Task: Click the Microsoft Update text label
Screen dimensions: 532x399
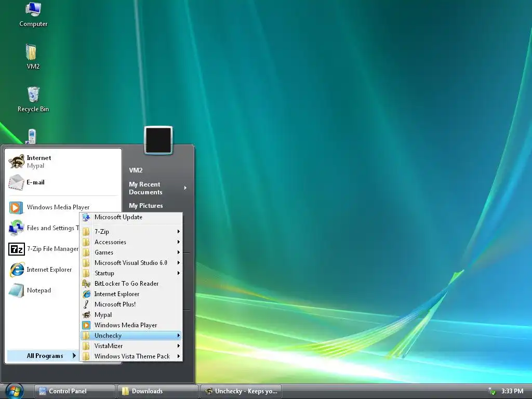Action: [x=118, y=217]
